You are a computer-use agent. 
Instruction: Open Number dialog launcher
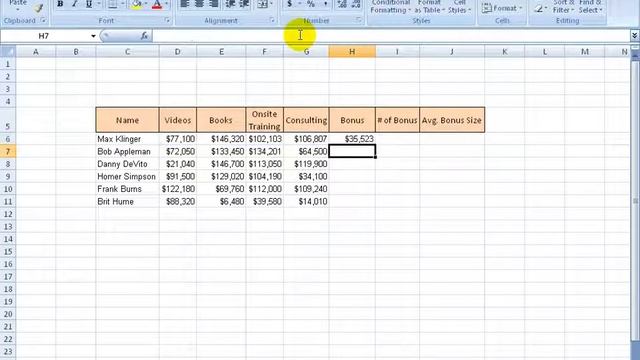pyautogui.click(x=358, y=20)
